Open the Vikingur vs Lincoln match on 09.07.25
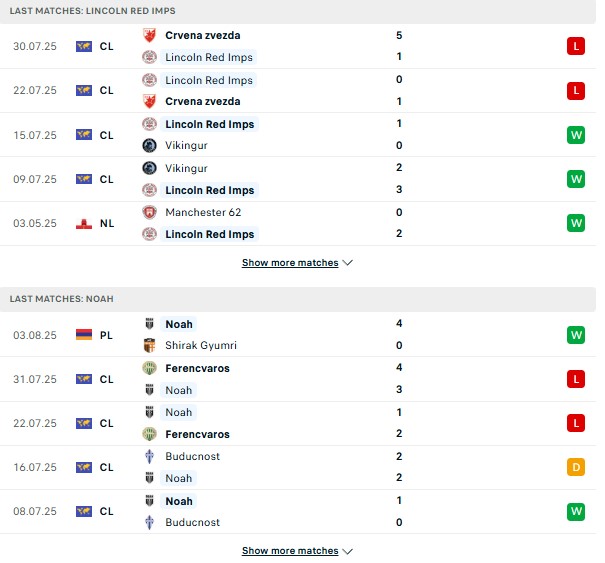Image resolution: width=605 pixels, height=563 pixels. tap(298, 179)
